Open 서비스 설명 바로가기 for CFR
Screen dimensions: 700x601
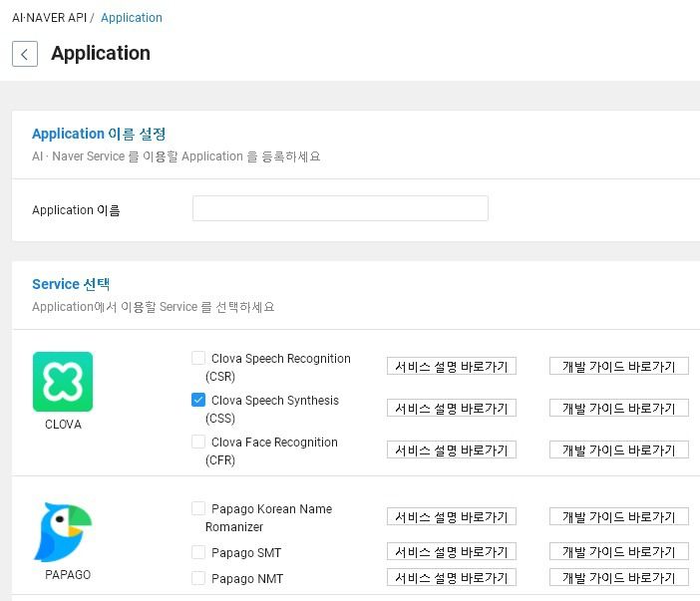coord(452,450)
